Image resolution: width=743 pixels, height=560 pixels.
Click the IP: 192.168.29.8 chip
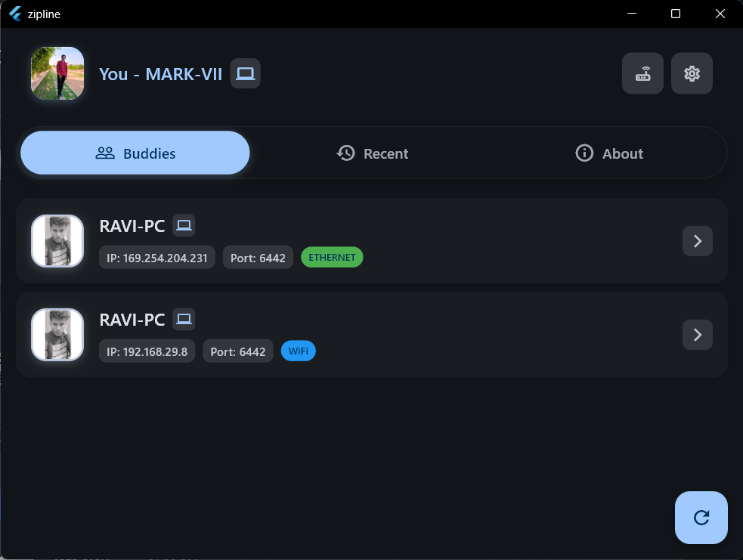pos(147,351)
